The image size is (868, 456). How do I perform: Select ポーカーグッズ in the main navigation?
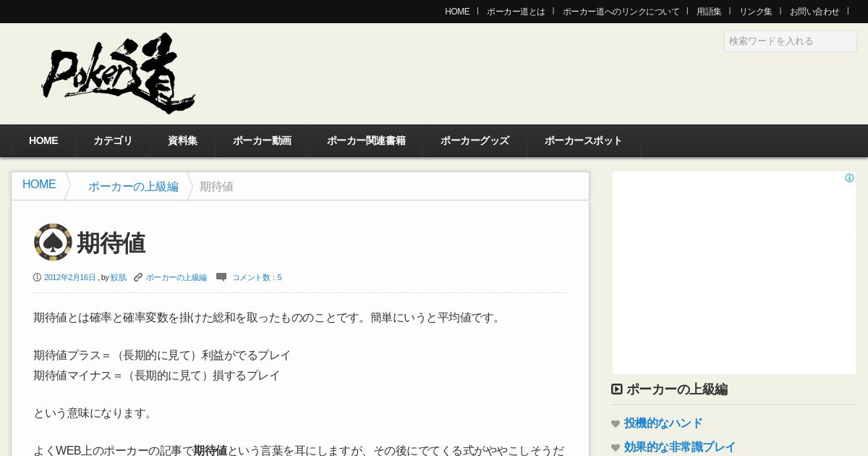point(475,141)
